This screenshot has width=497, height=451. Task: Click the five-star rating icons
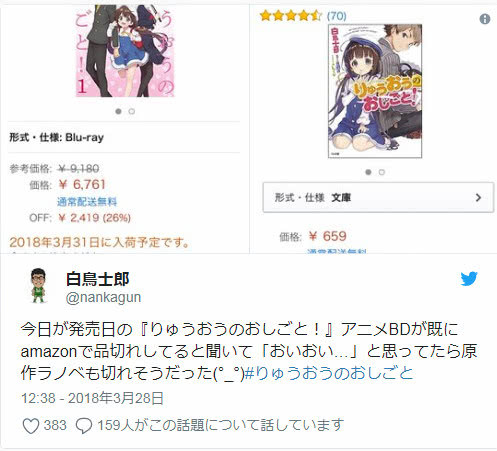tap(291, 16)
